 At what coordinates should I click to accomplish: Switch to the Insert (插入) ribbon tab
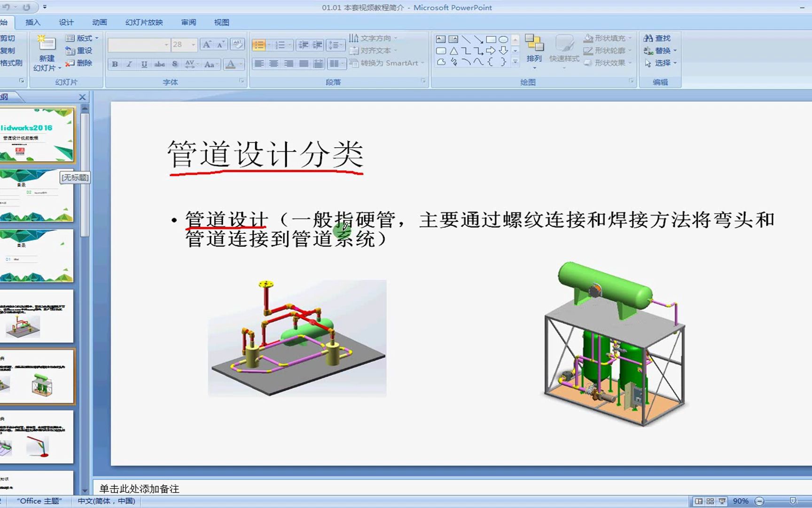34,22
